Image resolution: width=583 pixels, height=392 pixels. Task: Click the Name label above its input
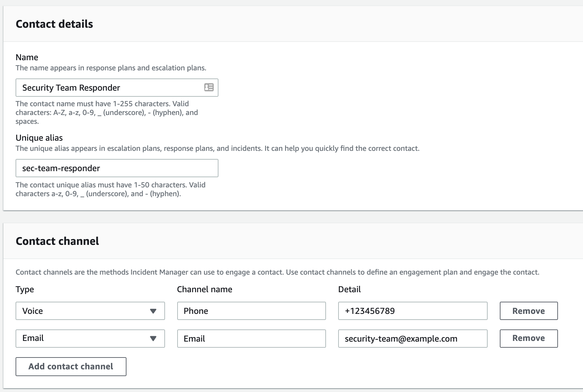[x=27, y=57]
